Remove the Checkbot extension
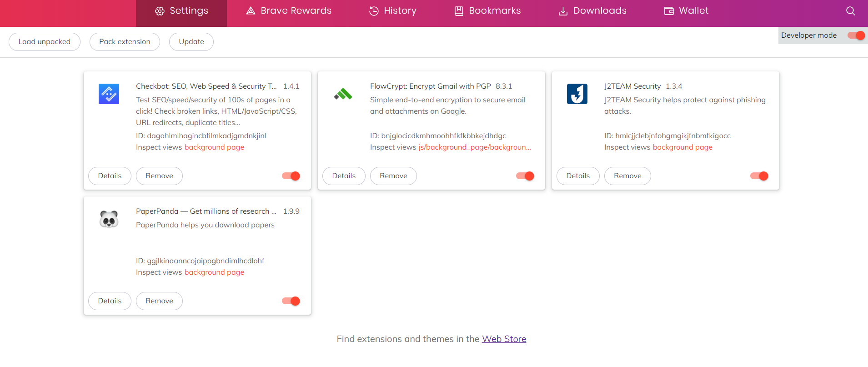The width and height of the screenshot is (868, 367). [159, 176]
